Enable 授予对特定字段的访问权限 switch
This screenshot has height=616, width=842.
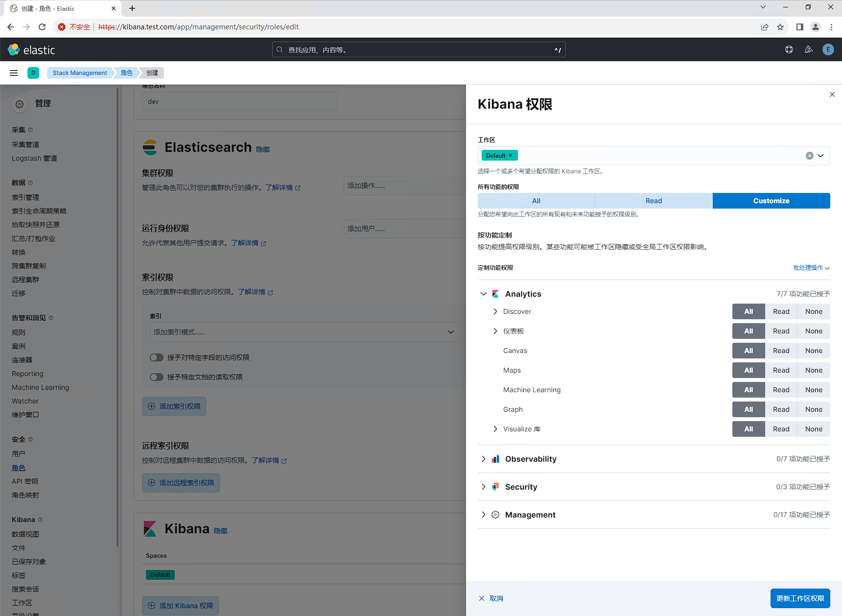157,357
